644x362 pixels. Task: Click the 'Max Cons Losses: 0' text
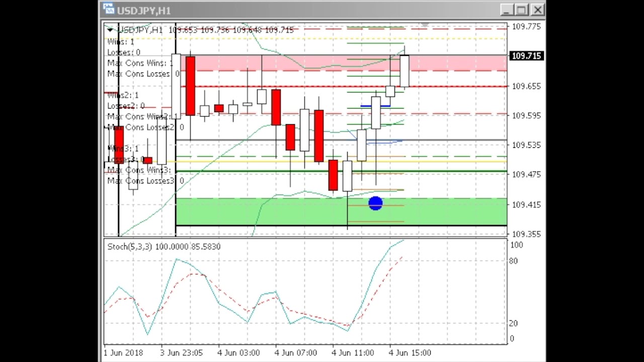[x=143, y=74]
